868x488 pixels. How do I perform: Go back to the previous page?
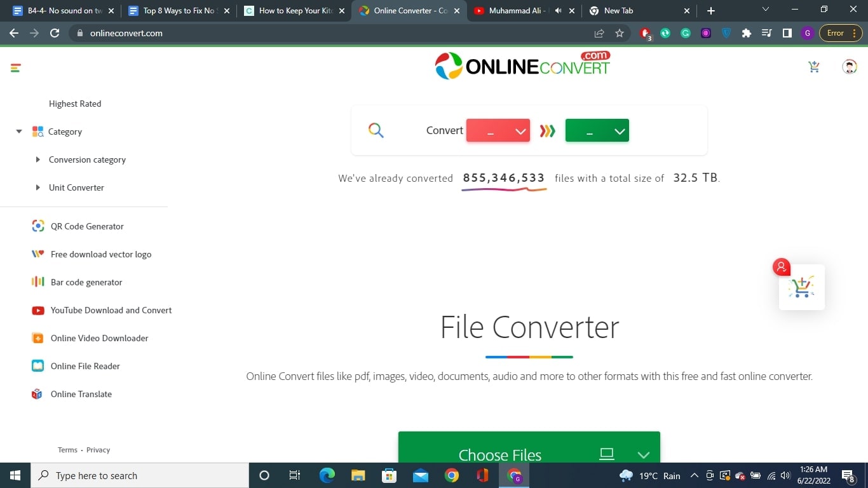[x=14, y=33]
